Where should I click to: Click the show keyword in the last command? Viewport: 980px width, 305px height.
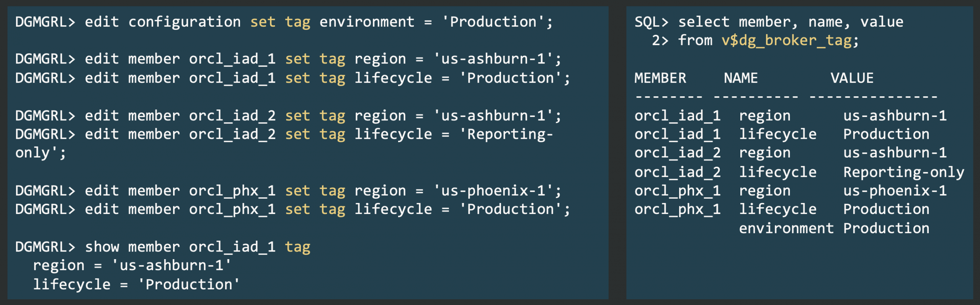pyautogui.click(x=102, y=247)
